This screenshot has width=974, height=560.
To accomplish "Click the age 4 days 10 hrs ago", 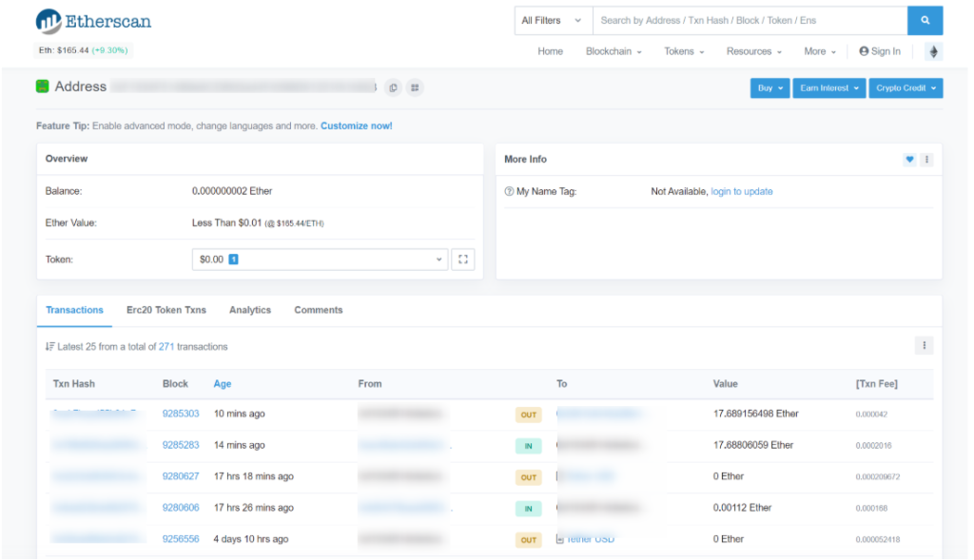I will 251,539.
